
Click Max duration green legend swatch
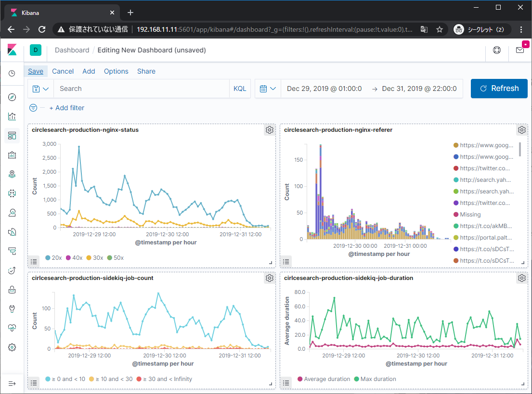pyautogui.click(x=357, y=379)
